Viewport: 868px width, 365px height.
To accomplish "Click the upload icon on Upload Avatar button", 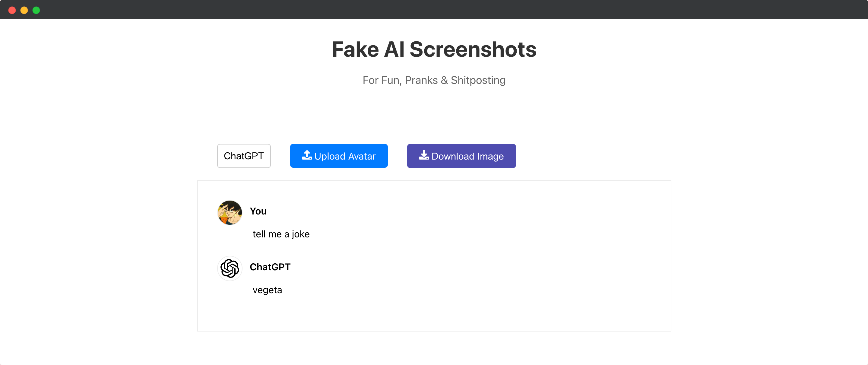I will pos(307,155).
